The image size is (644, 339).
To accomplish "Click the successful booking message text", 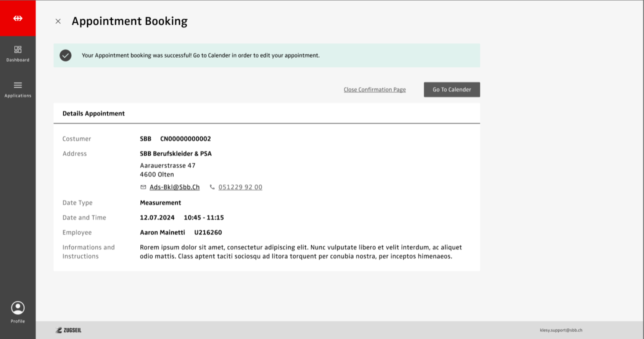I will 200,55.
